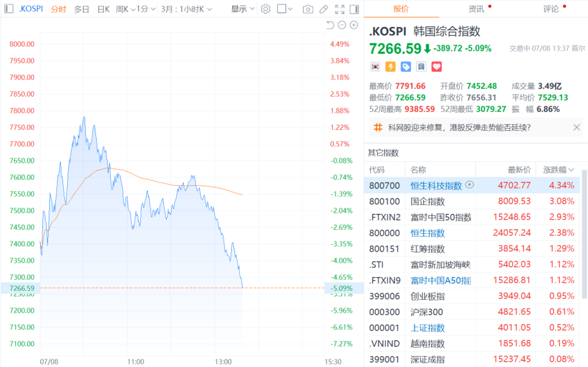Click the index list vertical scrollbar
The image size is (588, 367).
click(x=584, y=234)
